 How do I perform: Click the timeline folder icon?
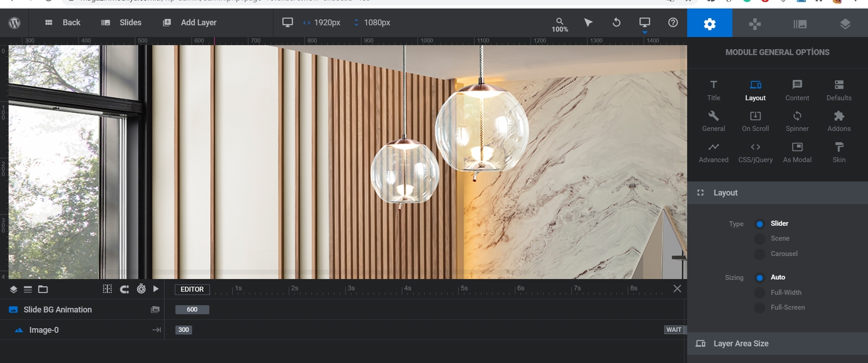coord(43,289)
